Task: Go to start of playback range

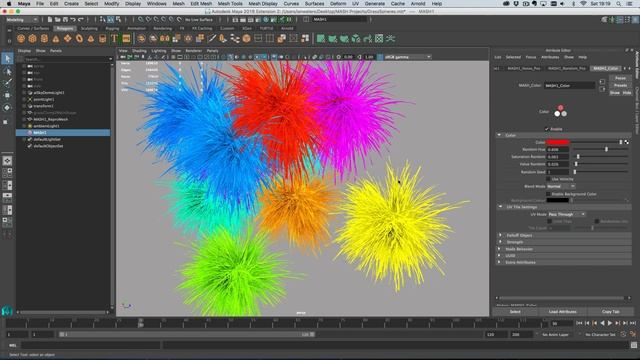Action: (x=579, y=323)
